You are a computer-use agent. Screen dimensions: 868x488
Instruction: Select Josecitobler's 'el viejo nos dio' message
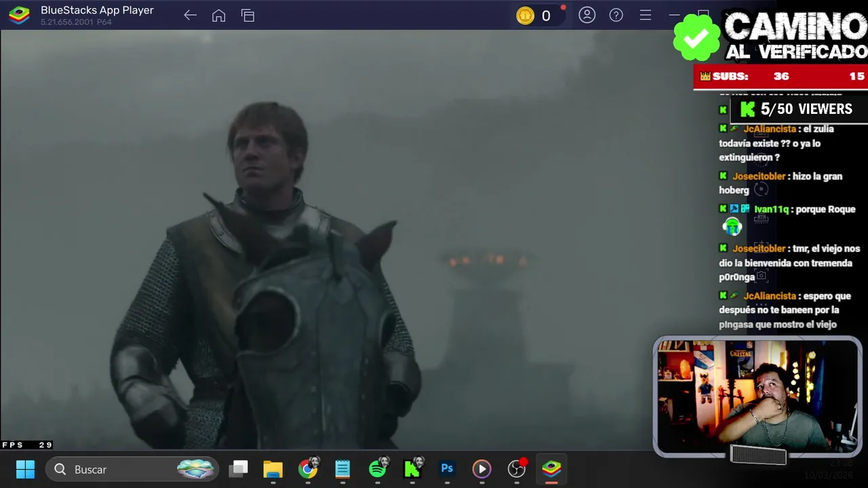pos(789,263)
